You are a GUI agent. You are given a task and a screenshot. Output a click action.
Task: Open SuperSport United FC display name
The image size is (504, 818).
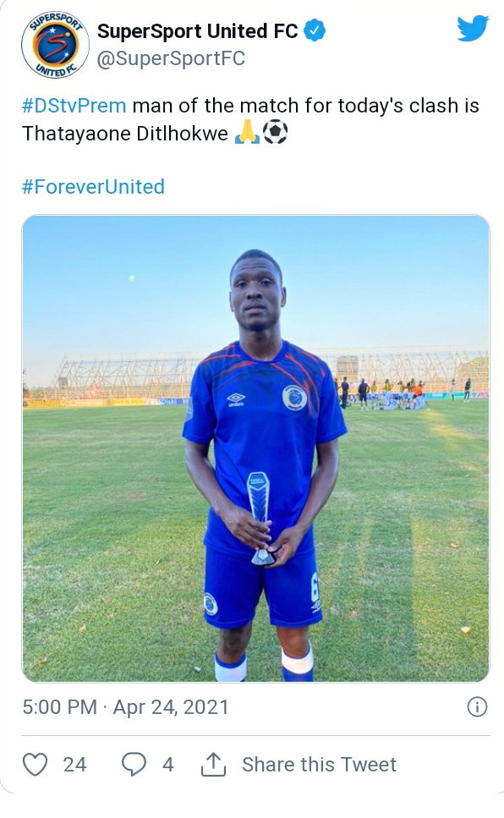pos(198,31)
